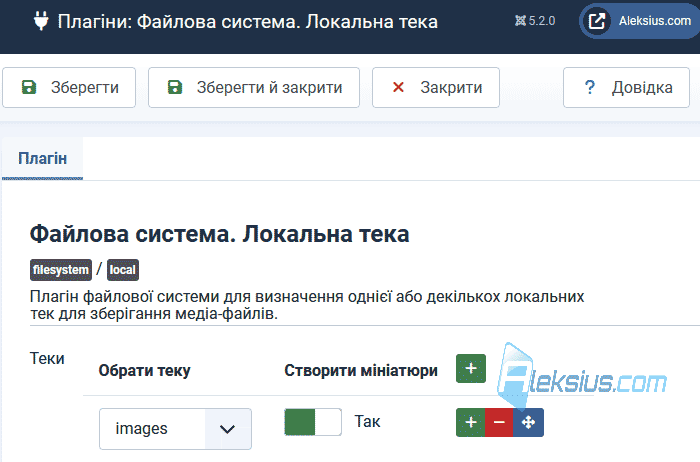Screen dimensions: 700x462
Task: Click the external link icon near Aleksius.com
Action: pos(597,21)
